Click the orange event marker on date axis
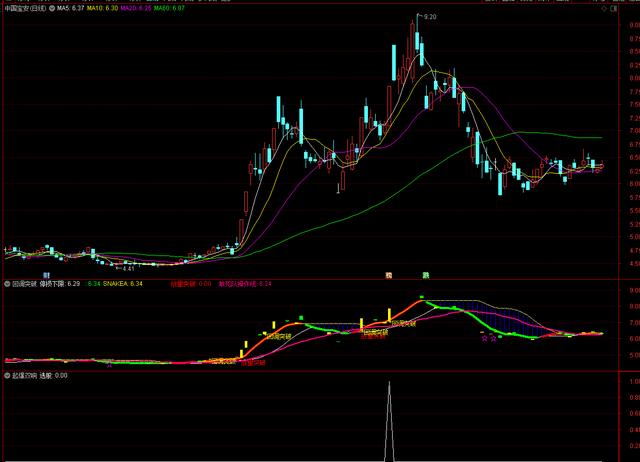640x462 pixels. tap(389, 275)
